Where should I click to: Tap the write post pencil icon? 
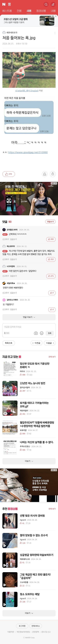pyautogui.click(x=53, y=5)
